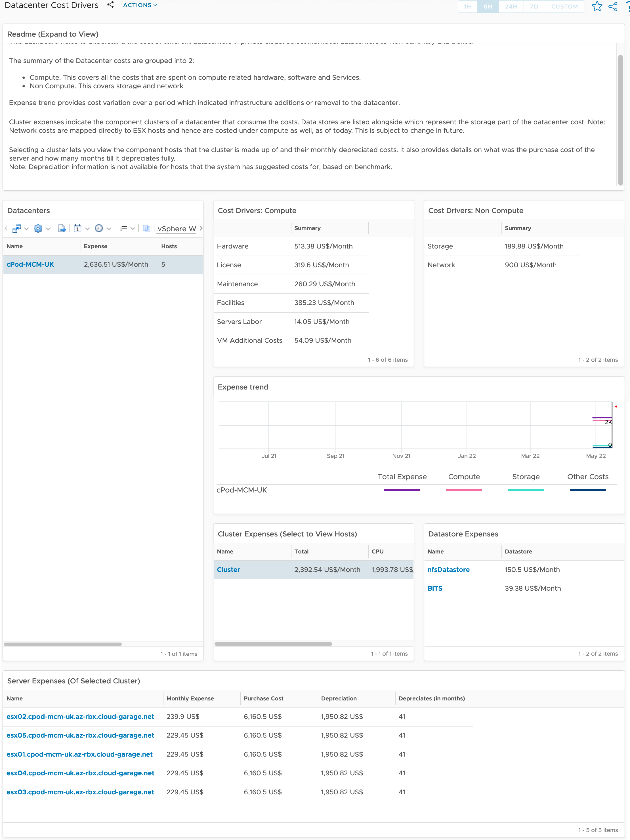Expand chevron next to the clock icon
Viewport: 630px width, 840px height.
click(109, 229)
